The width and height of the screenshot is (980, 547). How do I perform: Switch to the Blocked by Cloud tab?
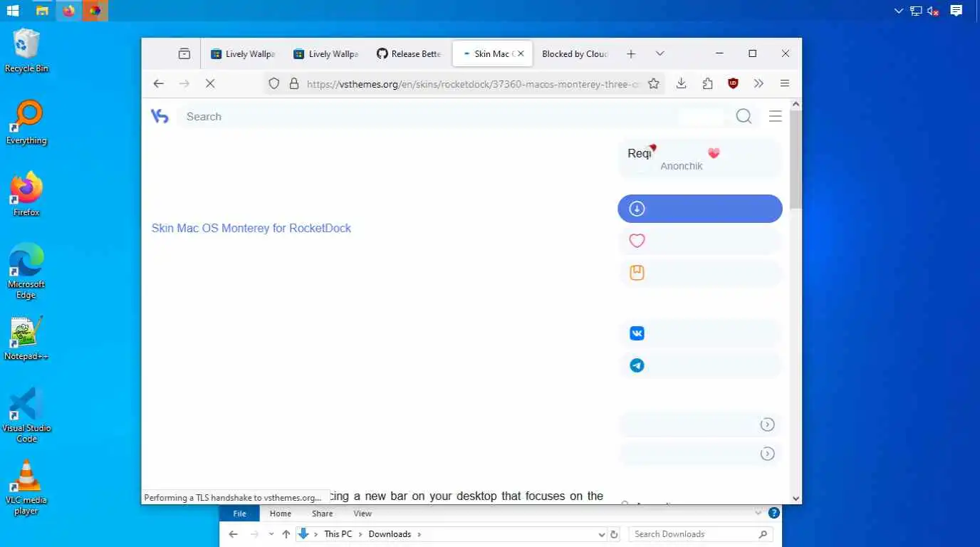[574, 53]
